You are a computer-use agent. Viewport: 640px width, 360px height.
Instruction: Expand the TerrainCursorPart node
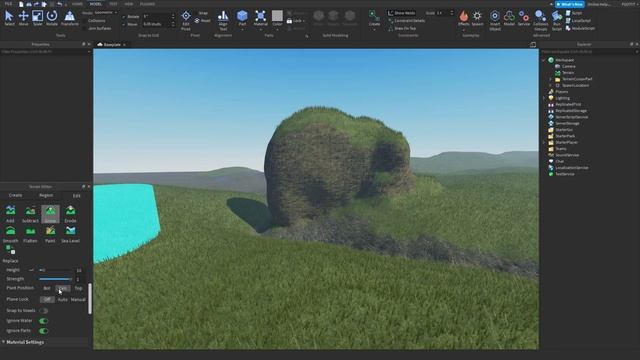(550, 79)
